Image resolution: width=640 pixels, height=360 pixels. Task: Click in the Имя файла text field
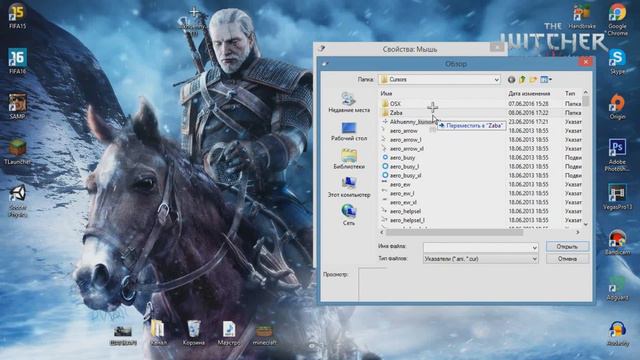pyautogui.click(x=477, y=247)
